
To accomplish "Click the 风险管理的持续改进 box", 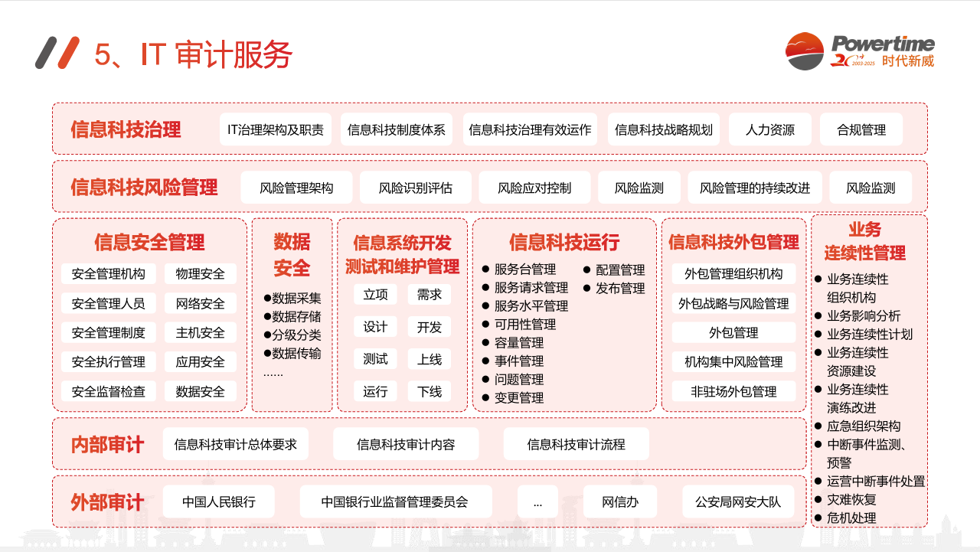I will (x=754, y=188).
